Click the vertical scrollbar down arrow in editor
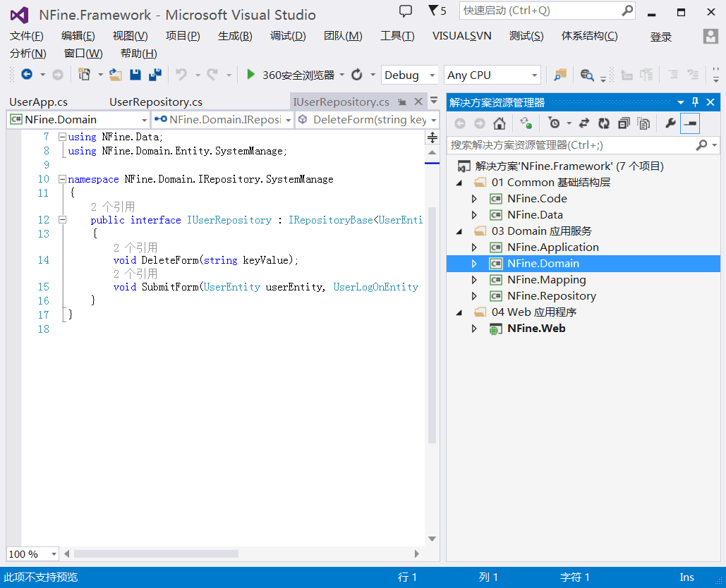 point(432,539)
